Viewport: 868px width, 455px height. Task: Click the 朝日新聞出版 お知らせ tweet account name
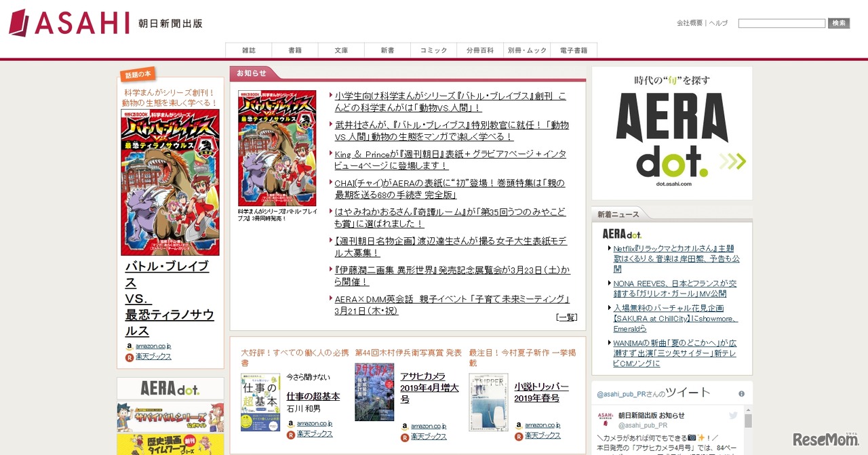[x=651, y=415]
